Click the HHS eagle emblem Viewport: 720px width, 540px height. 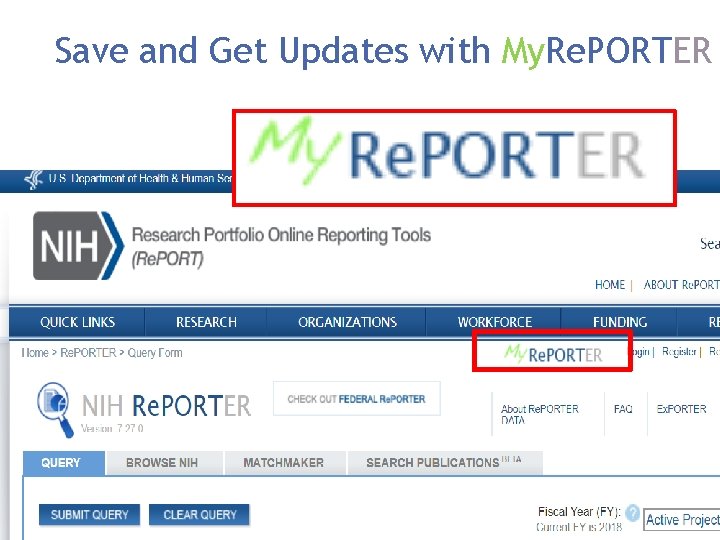(33, 180)
